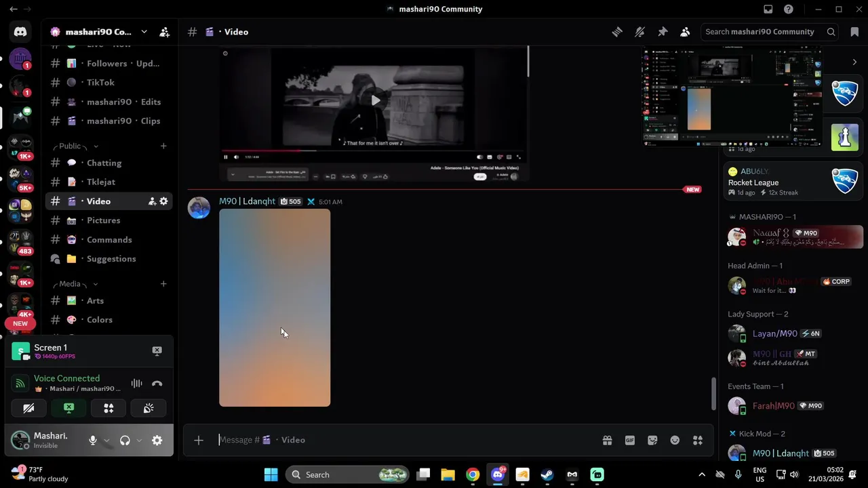Disconnect from the voice channel
Image resolution: width=868 pixels, height=488 pixels.
click(x=157, y=383)
